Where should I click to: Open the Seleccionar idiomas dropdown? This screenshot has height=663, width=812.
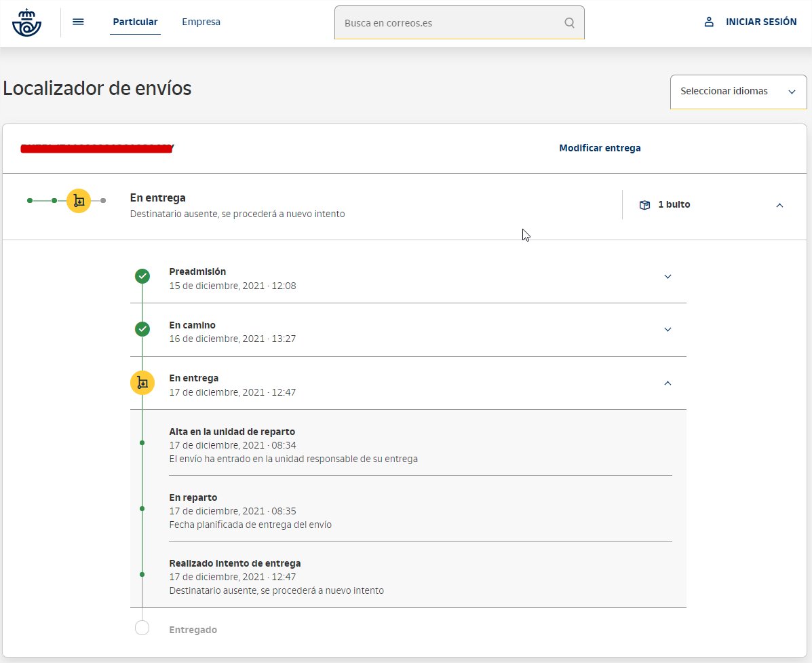[x=739, y=92]
